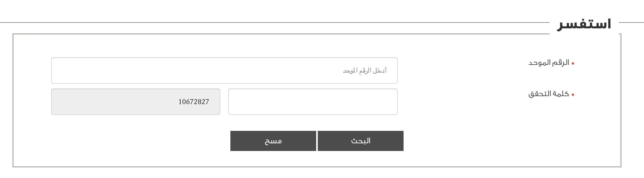Submit the inquiry using the البحث button

point(360,141)
